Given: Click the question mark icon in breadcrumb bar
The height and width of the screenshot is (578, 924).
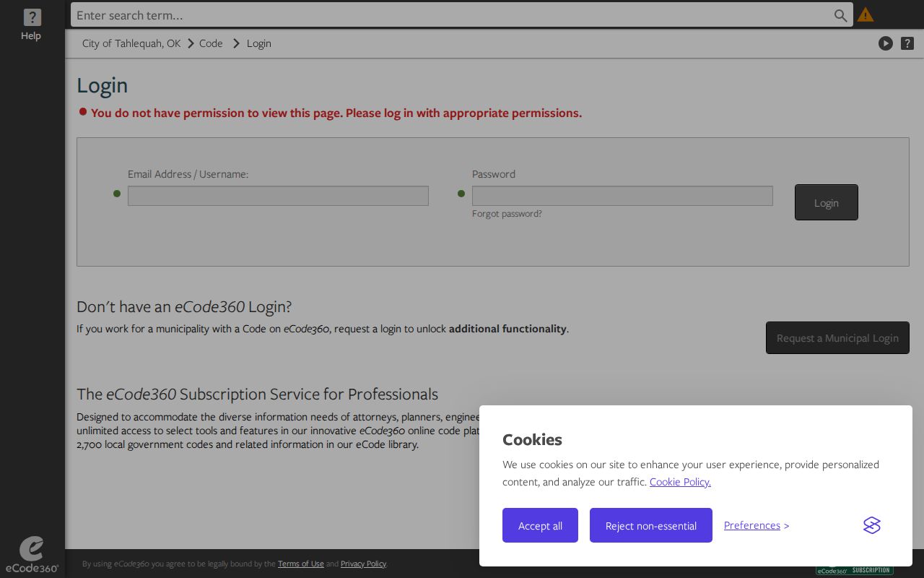Looking at the screenshot, I should (x=907, y=43).
